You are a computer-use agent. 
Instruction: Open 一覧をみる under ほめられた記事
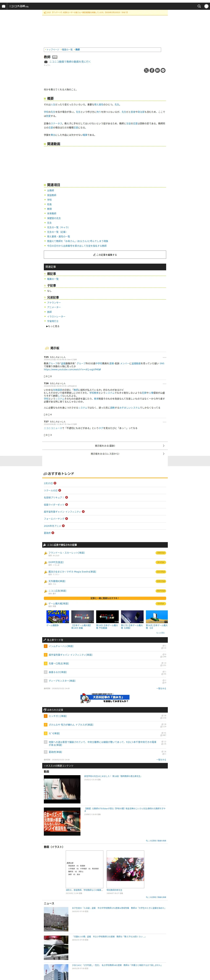161,759
